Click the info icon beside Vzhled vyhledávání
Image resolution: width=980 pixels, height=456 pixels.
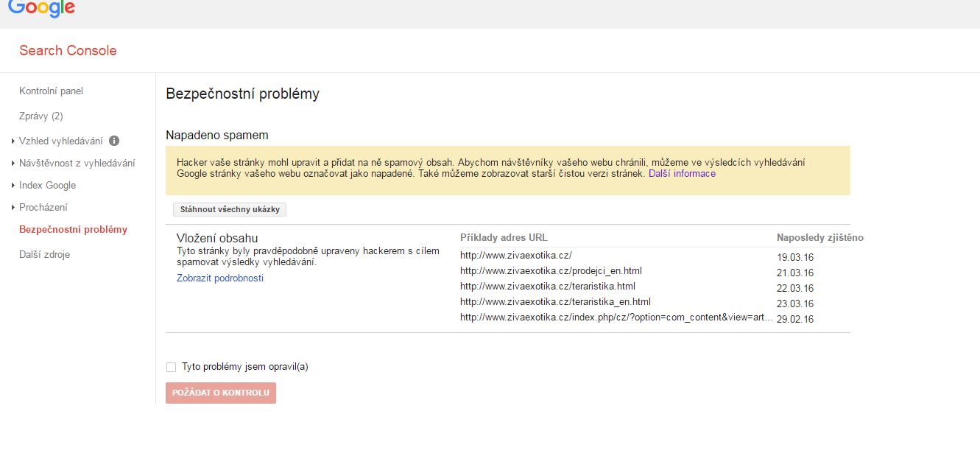114,141
